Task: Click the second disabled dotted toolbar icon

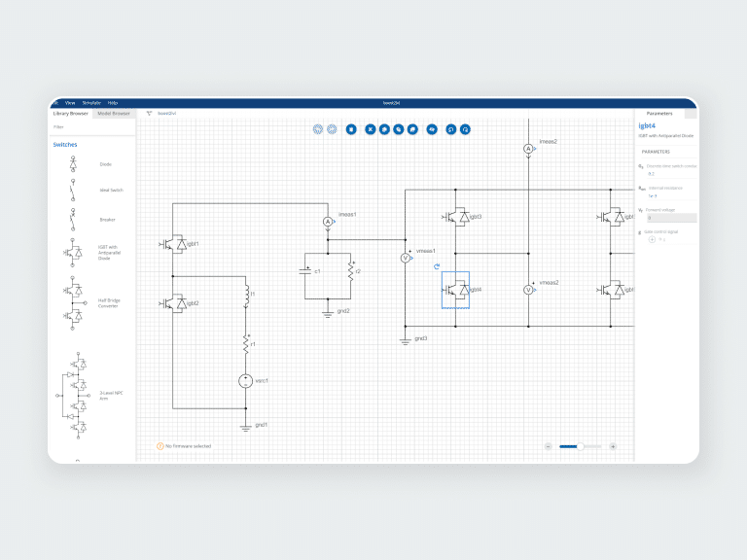Action: click(x=332, y=129)
